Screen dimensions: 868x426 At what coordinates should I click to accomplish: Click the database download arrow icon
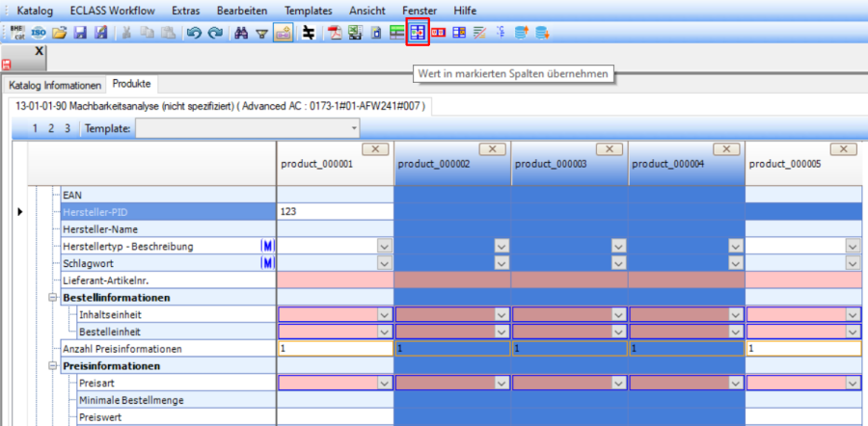click(542, 33)
